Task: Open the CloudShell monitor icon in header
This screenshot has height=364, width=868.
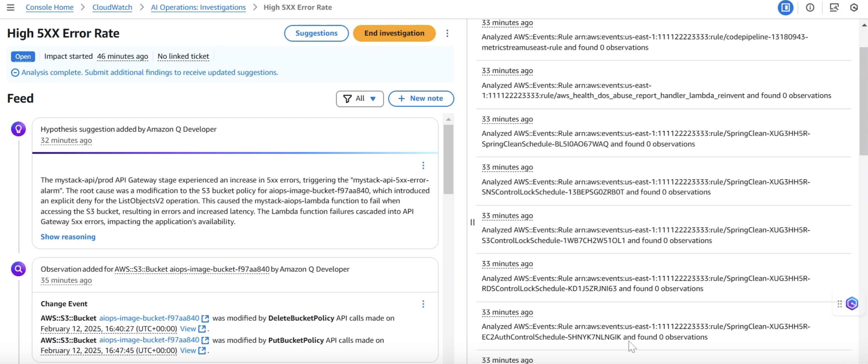Action: pyautogui.click(x=834, y=7)
